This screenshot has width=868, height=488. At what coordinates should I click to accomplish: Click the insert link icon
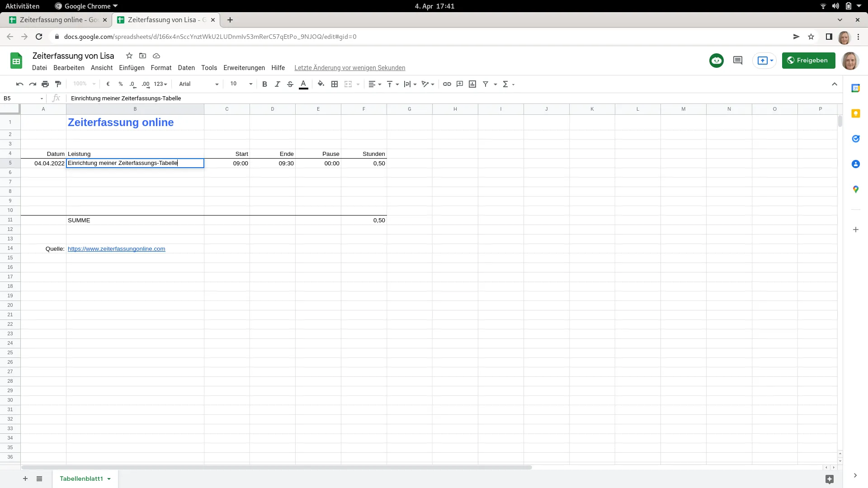pos(447,84)
